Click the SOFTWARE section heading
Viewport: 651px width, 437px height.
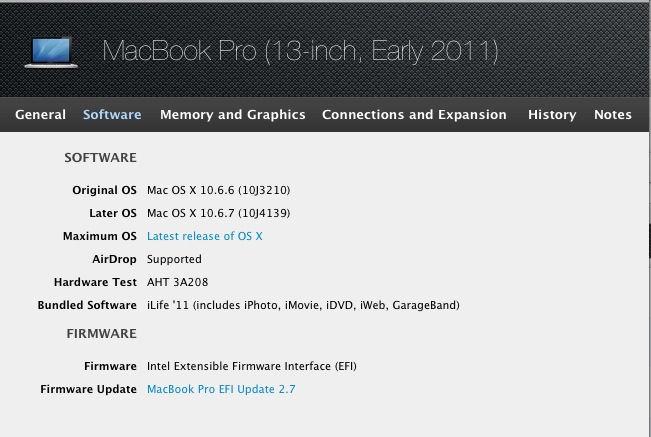[x=100, y=158]
